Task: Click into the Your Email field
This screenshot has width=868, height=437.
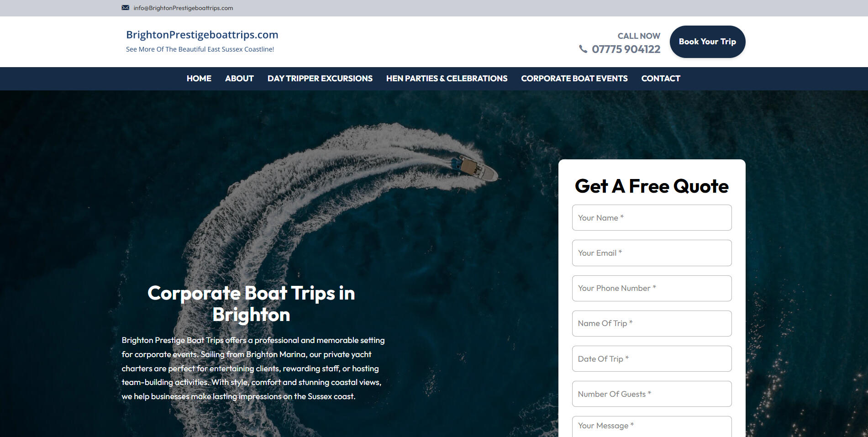Action: pyautogui.click(x=652, y=253)
